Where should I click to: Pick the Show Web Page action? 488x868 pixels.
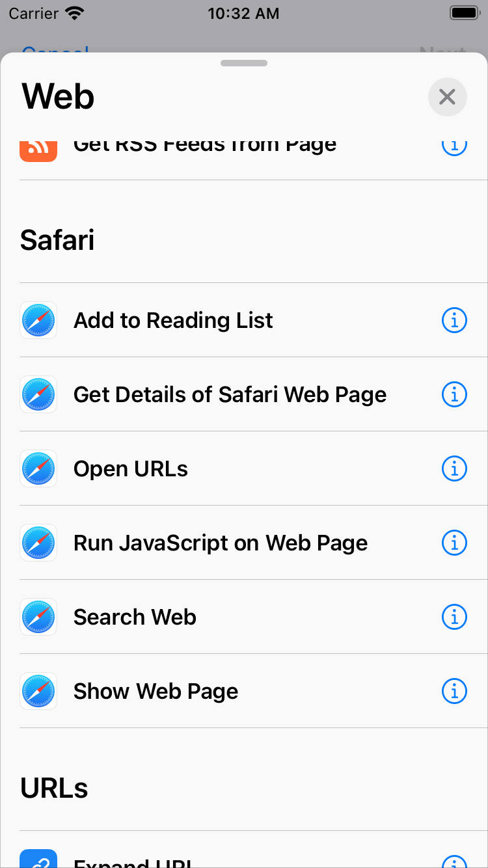pyautogui.click(x=156, y=691)
